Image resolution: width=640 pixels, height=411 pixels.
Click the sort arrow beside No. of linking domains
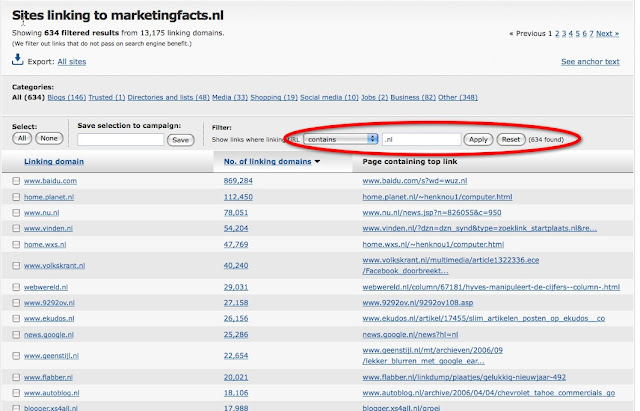pyautogui.click(x=318, y=161)
